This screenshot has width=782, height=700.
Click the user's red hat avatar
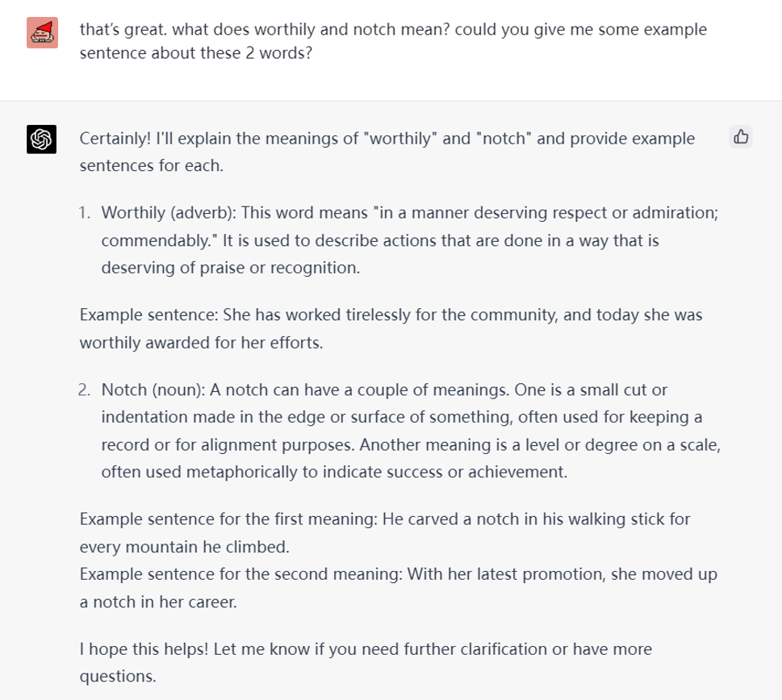click(x=41, y=33)
